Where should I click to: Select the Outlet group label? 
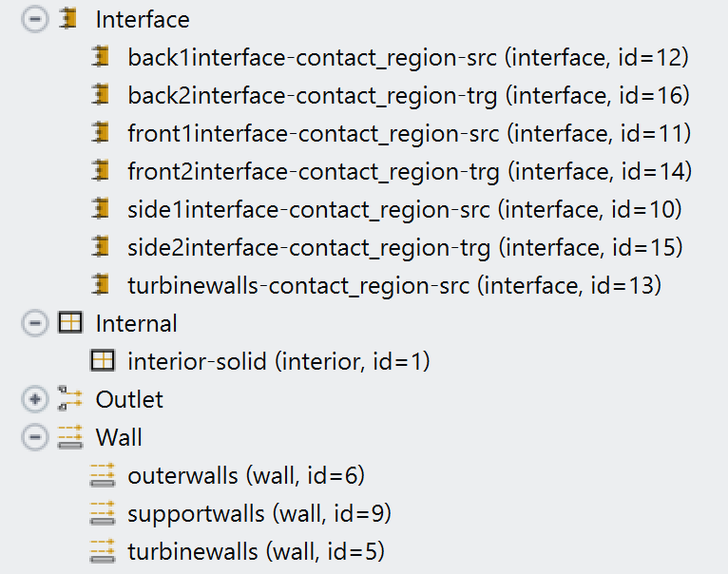coord(129,399)
